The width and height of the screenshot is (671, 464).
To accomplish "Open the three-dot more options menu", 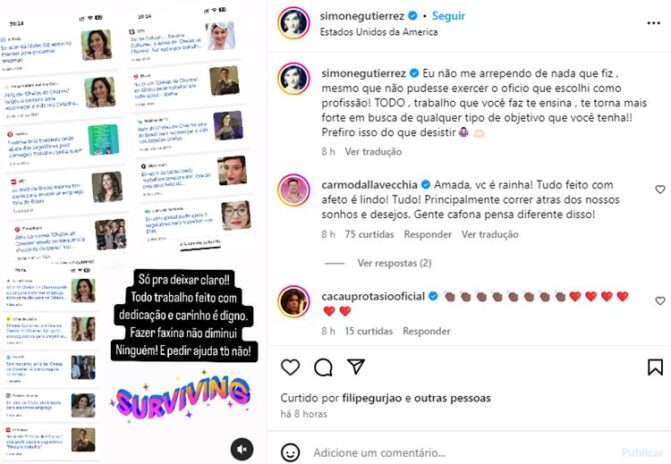I will click(x=653, y=23).
